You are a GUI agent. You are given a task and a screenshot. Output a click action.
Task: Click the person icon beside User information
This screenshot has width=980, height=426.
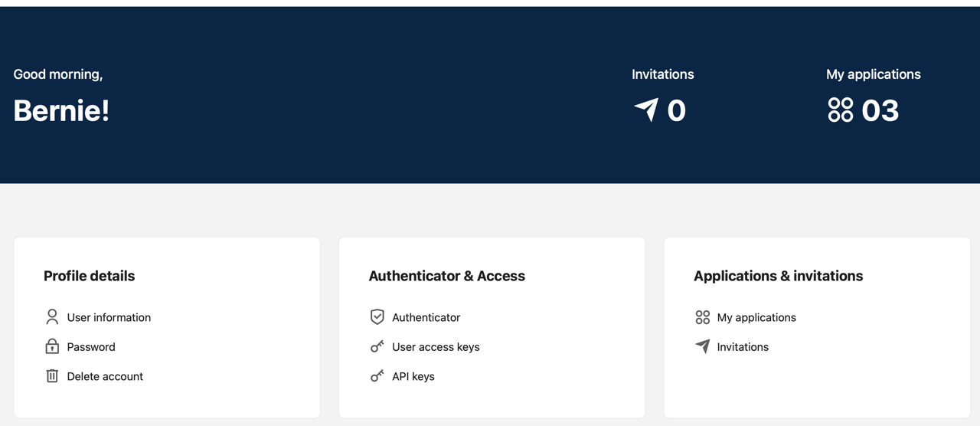click(x=52, y=317)
